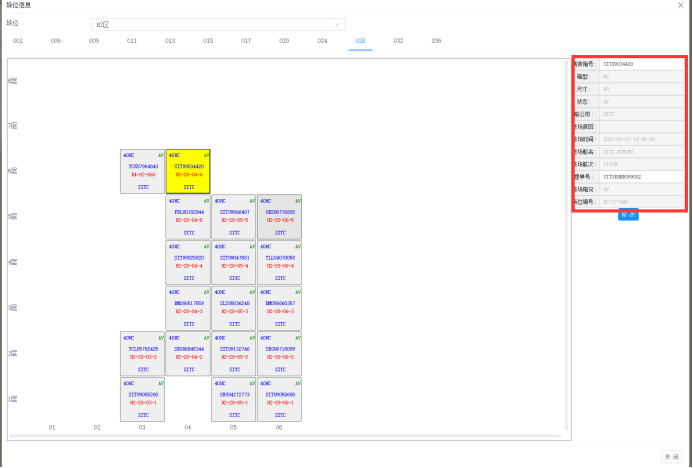Pick container tile in row 3, column 04

coord(187,308)
